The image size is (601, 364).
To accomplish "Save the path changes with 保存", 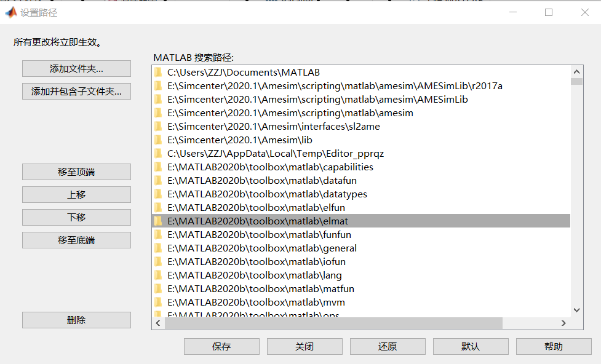I will 221,346.
